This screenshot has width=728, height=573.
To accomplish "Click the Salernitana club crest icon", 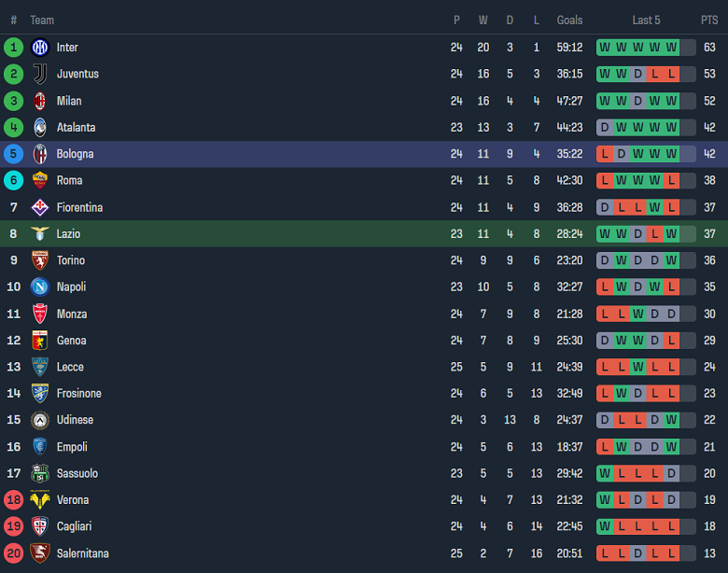I will point(40,553).
